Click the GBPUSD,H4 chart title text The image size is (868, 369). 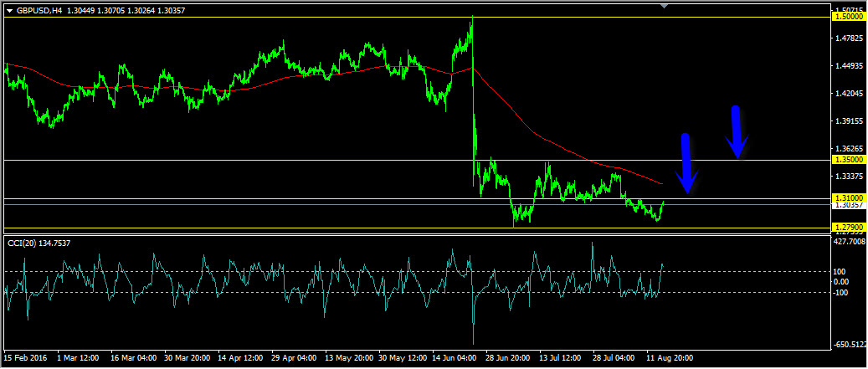coord(39,10)
